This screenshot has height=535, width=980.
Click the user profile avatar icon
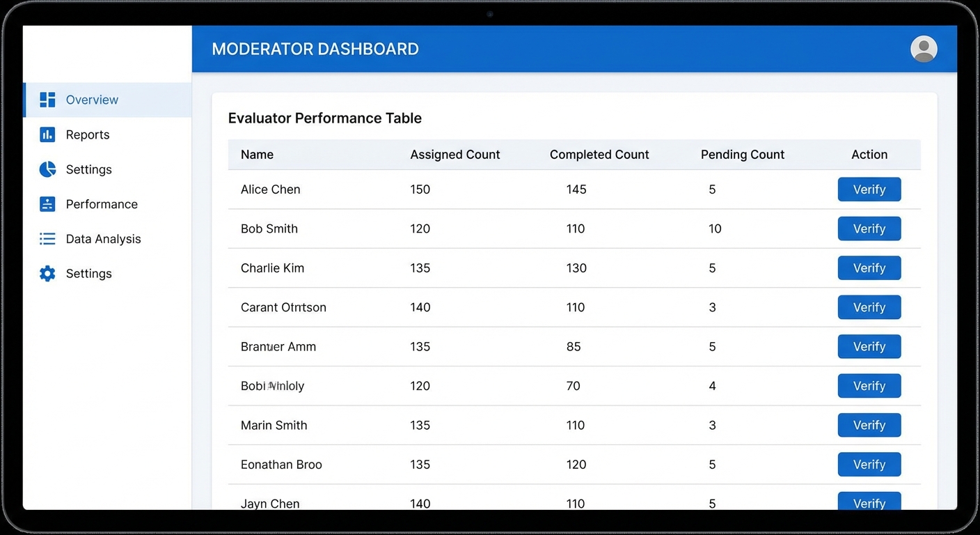pyautogui.click(x=924, y=49)
